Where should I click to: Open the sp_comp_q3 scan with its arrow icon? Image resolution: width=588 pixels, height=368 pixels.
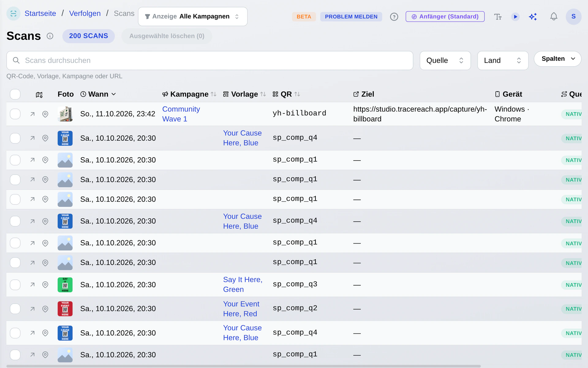(32, 285)
